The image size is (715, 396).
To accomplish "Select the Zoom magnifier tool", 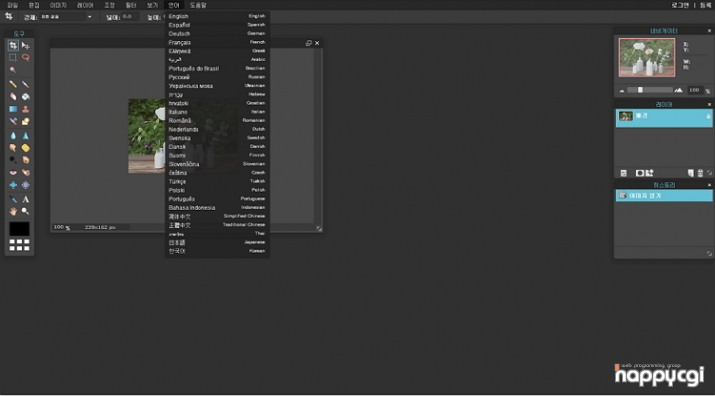I will [x=26, y=211].
